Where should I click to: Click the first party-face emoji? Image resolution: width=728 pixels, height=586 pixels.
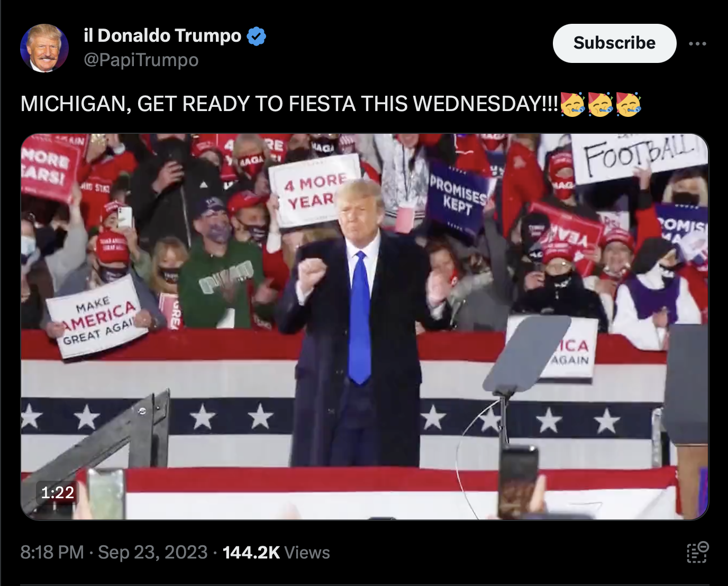pyautogui.click(x=572, y=103)
